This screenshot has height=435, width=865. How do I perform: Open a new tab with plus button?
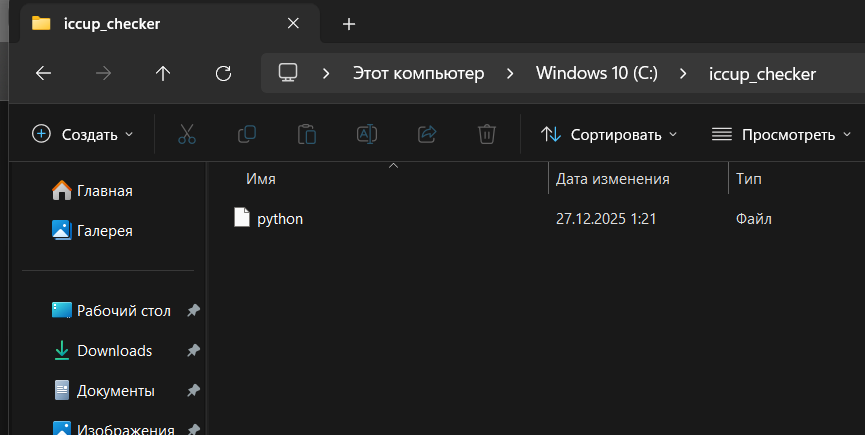pos(348,24)
